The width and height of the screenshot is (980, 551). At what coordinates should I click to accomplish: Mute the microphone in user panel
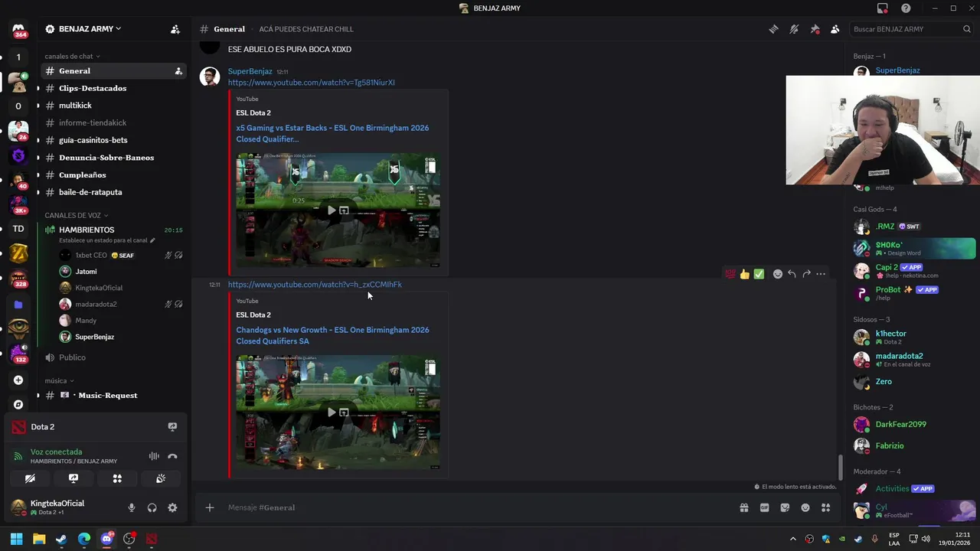[x=132, y=507]
